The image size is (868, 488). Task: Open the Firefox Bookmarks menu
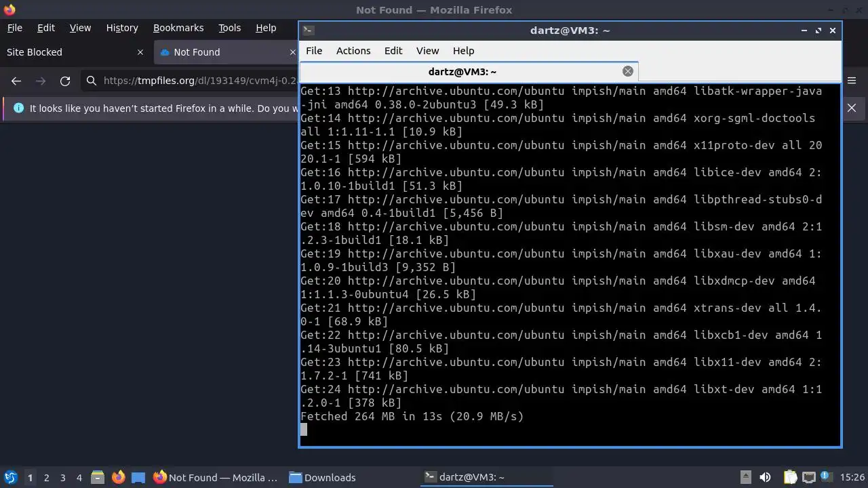(x=178, y=28)
